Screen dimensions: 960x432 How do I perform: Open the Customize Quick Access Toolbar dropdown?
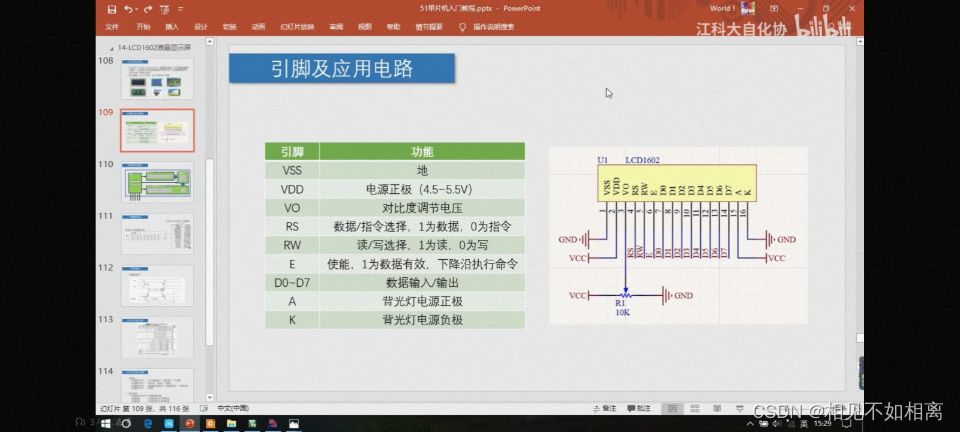pyautogui.click(x=180, y=9)
